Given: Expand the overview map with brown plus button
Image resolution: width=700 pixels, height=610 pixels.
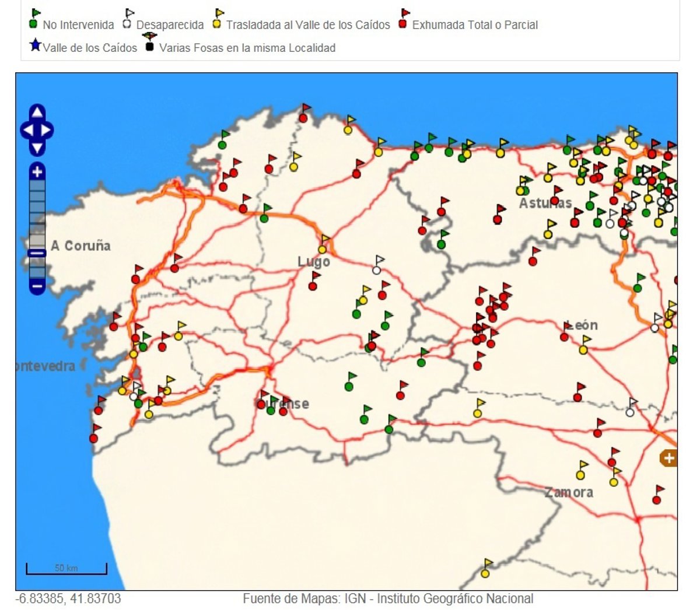Looking at the screenshot, I should click(668, 458).
